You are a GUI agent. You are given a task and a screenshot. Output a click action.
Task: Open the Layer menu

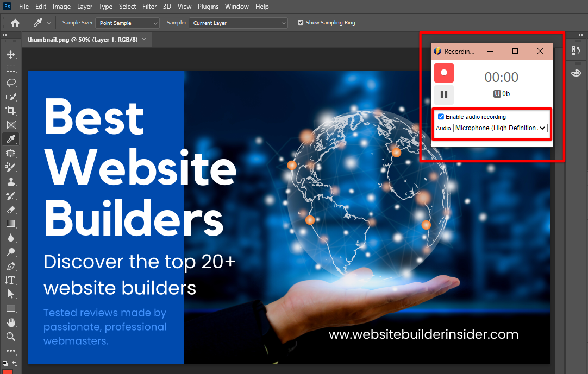point(85,7)
